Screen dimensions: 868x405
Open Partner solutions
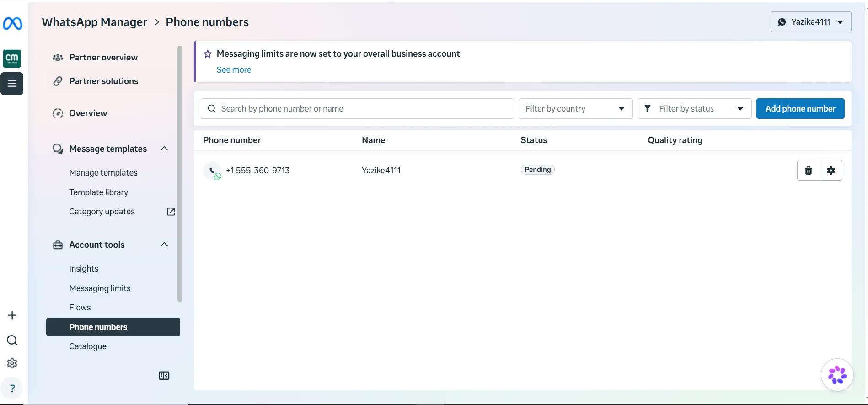tap(103, 81)
